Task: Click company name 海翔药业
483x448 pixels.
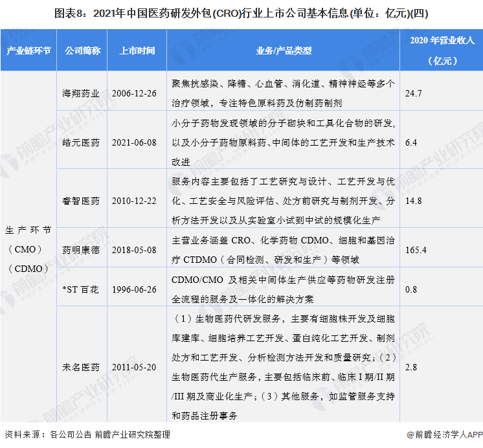Action: [81, 93]
